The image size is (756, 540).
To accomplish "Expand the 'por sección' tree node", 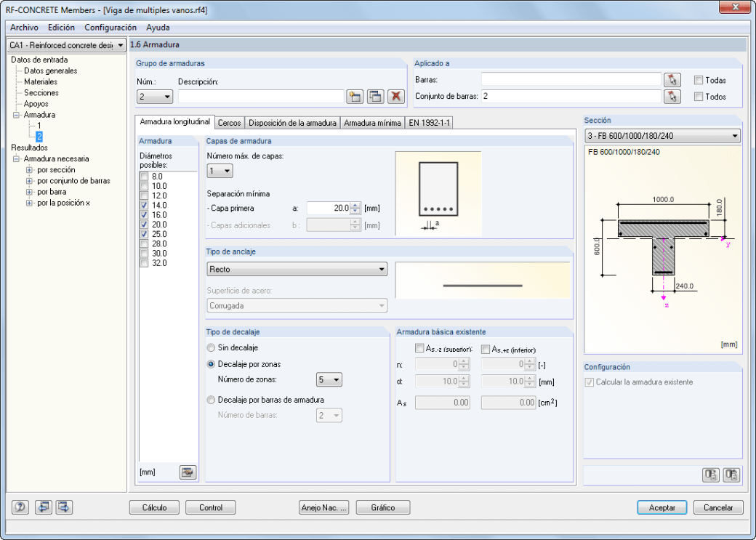I will pos(29,170).
